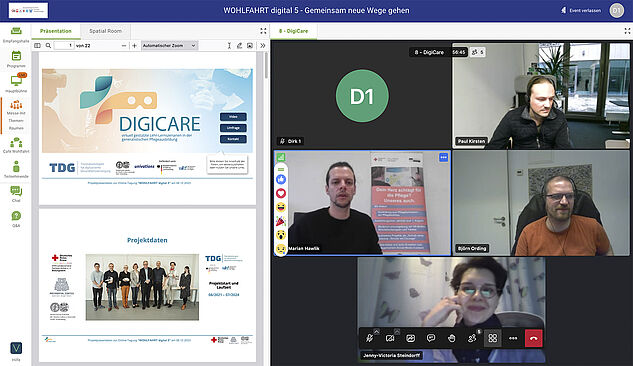Send red heart reaction
This screenshot has height=366, width=633.
[x=281, y=193]
